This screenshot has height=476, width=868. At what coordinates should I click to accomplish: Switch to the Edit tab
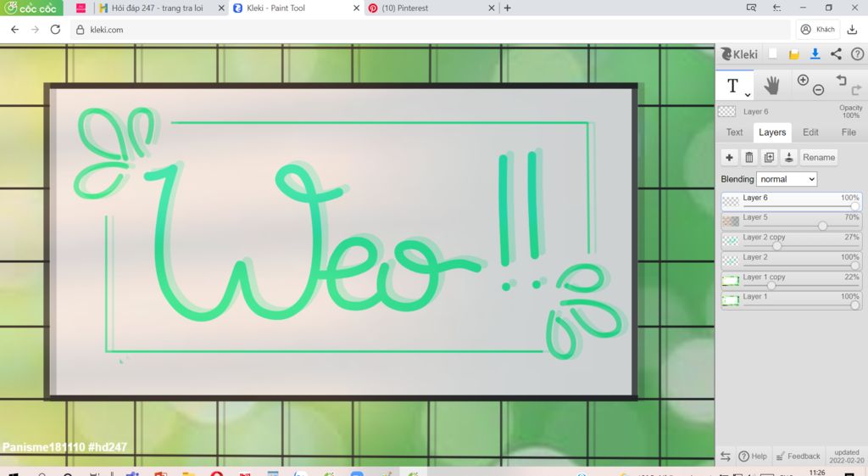(x=810, y=132)
